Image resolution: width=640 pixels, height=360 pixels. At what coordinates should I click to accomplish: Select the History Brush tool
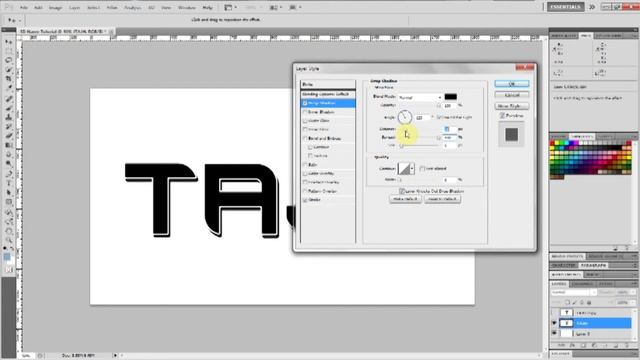coord(8,127)
